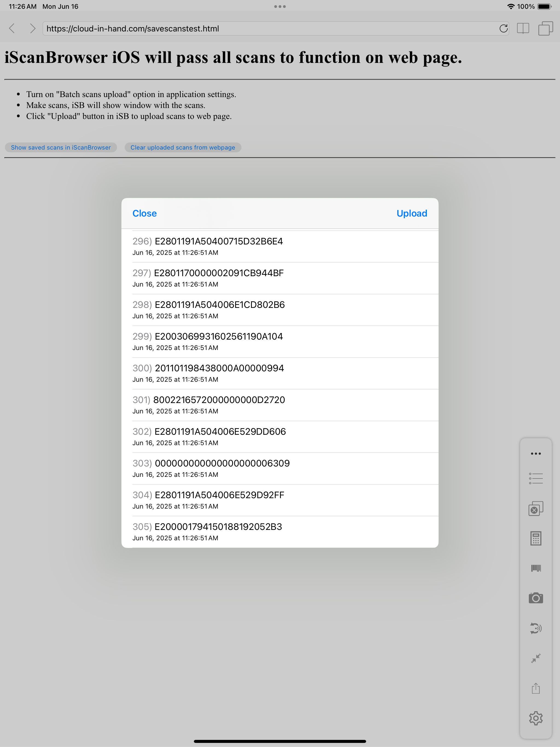560x747 pixels.
Task: Go back with the browser back arrow
Action: click(12, 28)
